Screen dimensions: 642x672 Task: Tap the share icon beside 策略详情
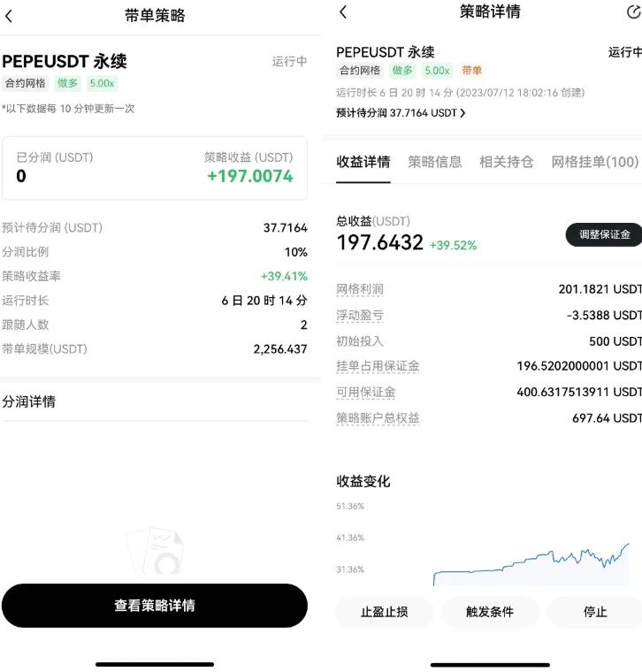click(633, 12)
